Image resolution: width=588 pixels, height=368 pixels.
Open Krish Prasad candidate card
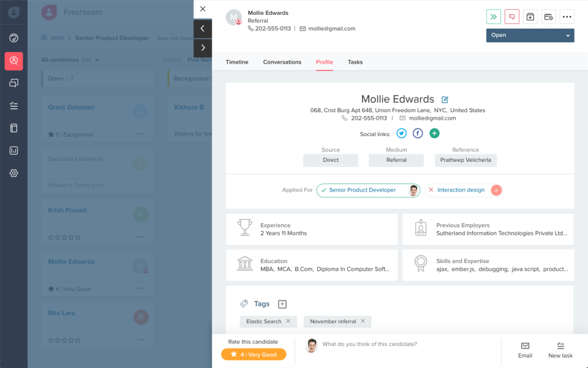coord(97,221)
